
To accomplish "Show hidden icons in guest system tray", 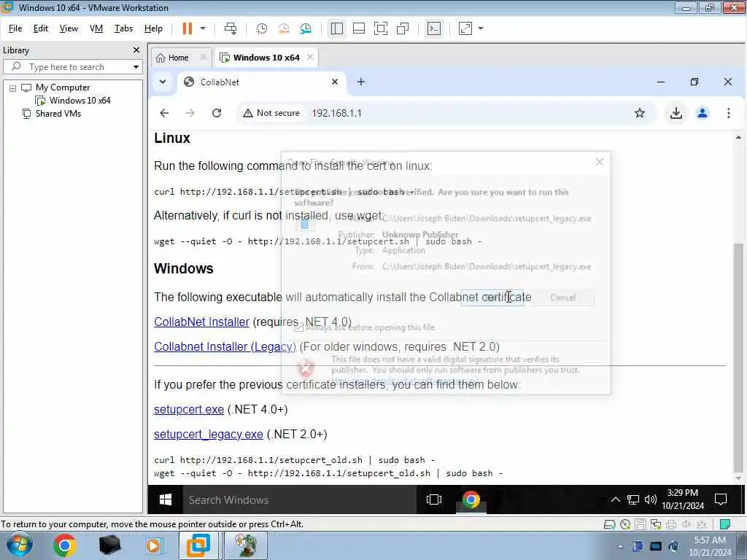I will click(616, 499).
